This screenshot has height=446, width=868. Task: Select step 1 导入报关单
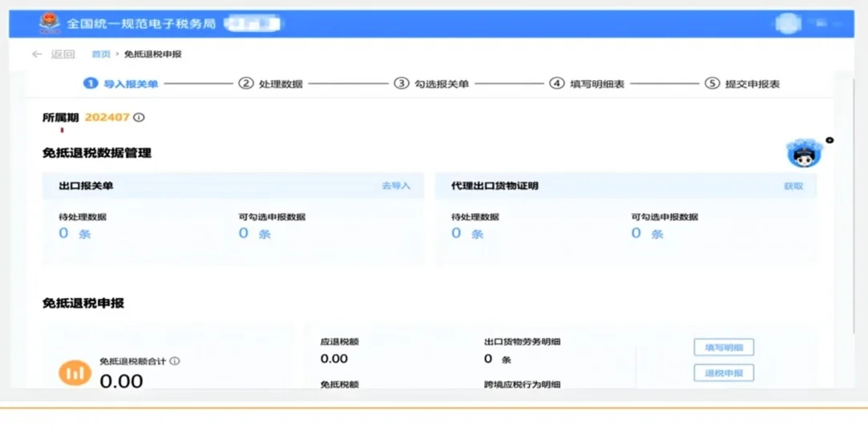click(121, 83)
